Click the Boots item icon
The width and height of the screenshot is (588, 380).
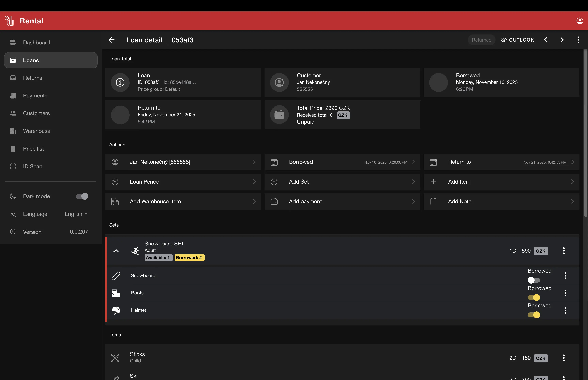point(116,293)
